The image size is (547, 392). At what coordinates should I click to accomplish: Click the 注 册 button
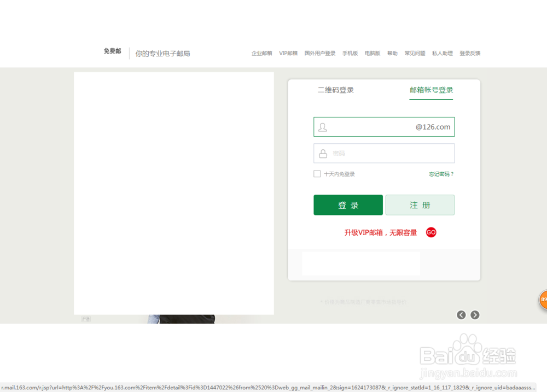[x=420, y=204]
